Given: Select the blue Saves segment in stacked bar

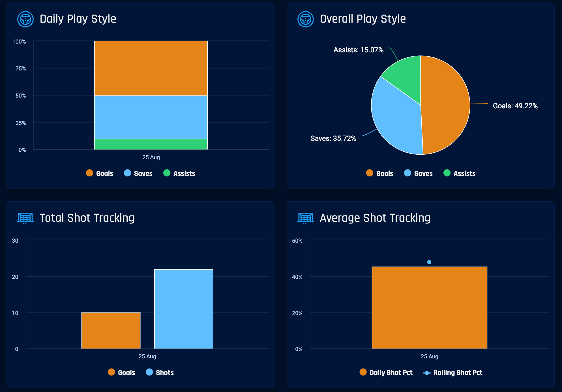Looking at the screenshot, I should click(151, 117).
